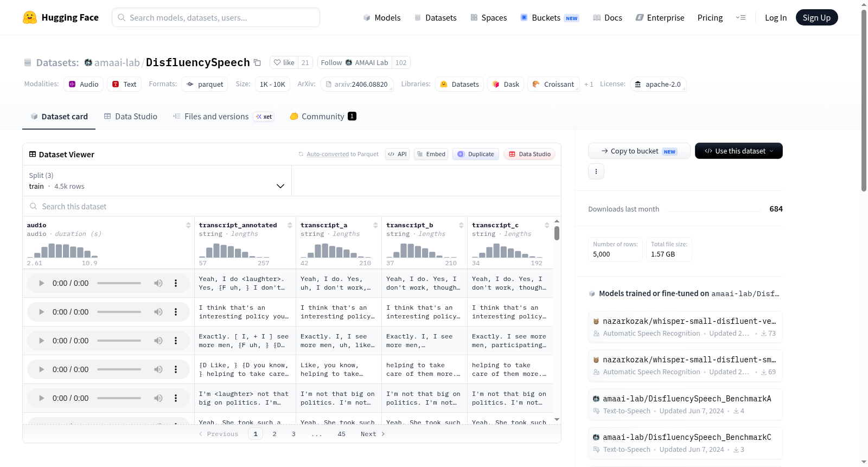Like this dataset

coord(284,62)
